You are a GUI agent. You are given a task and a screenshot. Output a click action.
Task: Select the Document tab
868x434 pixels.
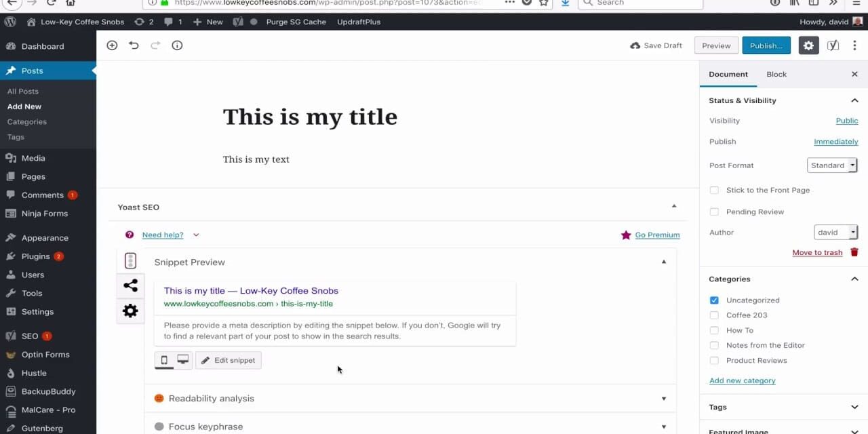coord(728,74)
